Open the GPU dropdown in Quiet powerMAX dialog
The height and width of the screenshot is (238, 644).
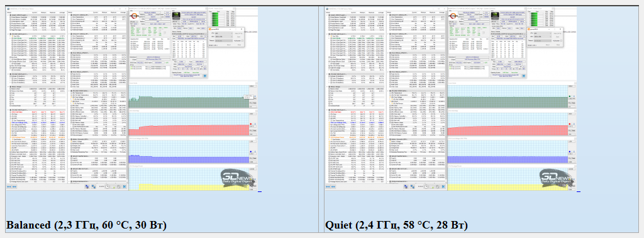coord(542,37)
